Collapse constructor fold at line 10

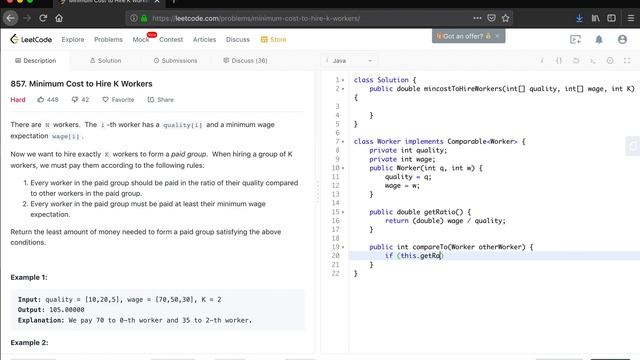coord(343,168)
